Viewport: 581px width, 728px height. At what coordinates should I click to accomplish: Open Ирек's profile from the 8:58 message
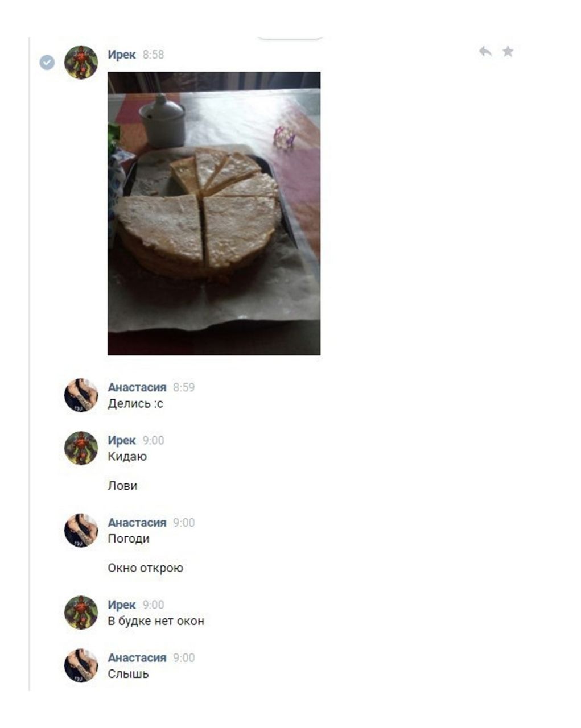pos(122,55)
